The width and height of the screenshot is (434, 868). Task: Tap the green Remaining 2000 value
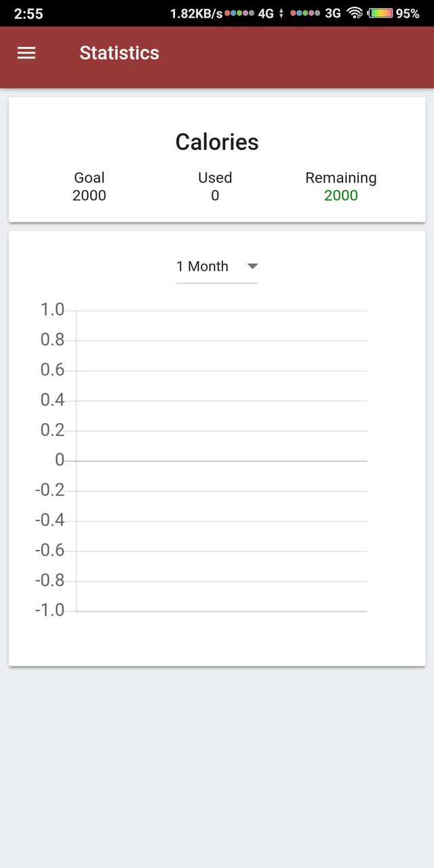click(x=341, y=196)
